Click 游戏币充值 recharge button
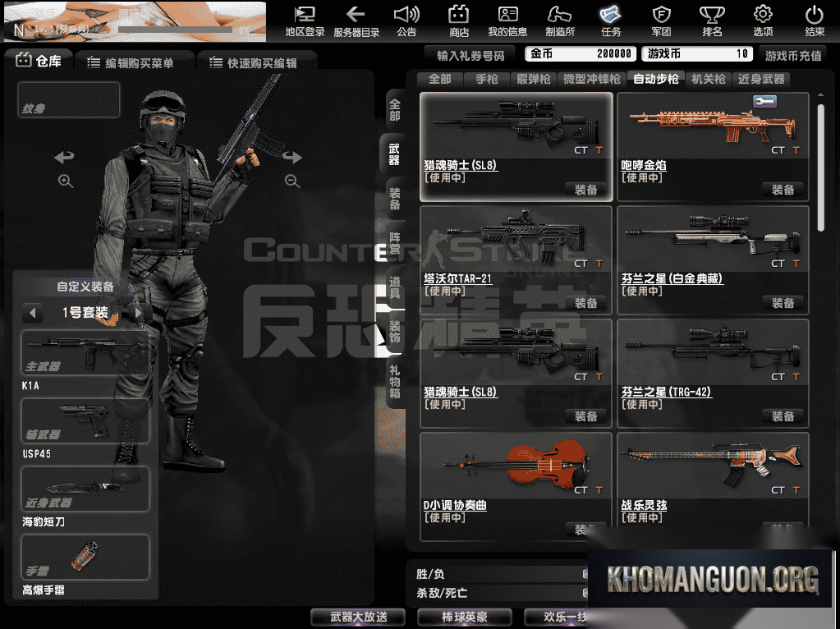The image size is (840, 629). coord(793,55)
